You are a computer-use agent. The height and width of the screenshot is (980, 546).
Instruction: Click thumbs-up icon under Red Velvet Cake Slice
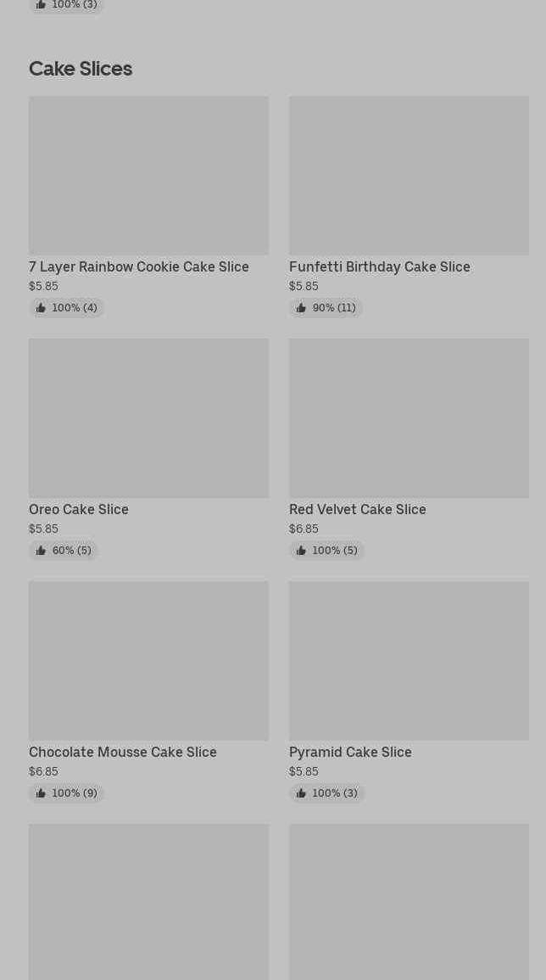[x=301, y=551]
